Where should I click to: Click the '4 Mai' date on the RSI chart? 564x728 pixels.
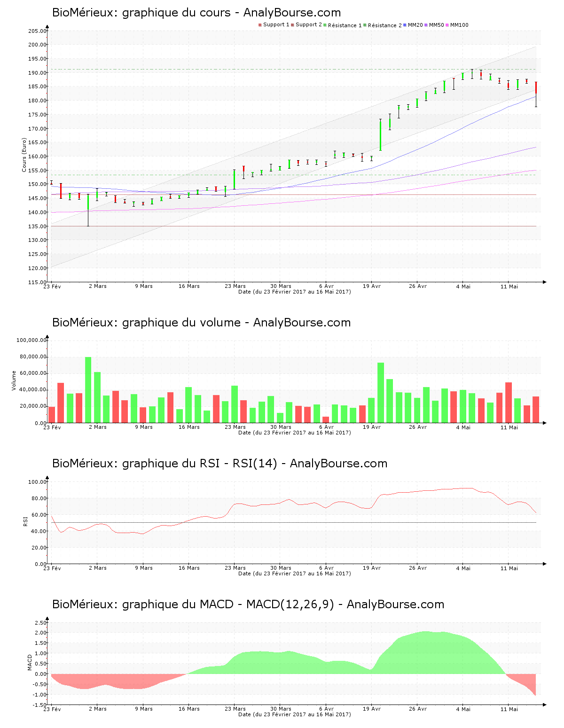point(463,568)
